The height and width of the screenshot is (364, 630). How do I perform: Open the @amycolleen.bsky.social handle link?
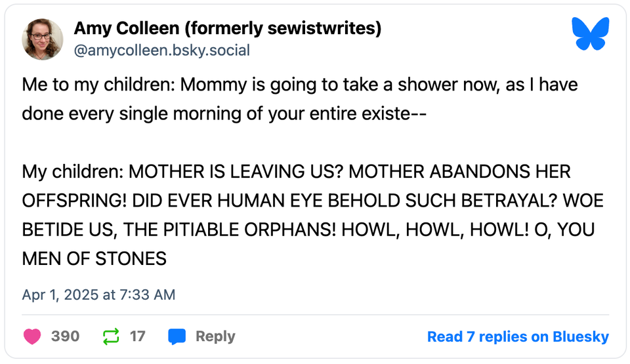[x=161, y=51]
